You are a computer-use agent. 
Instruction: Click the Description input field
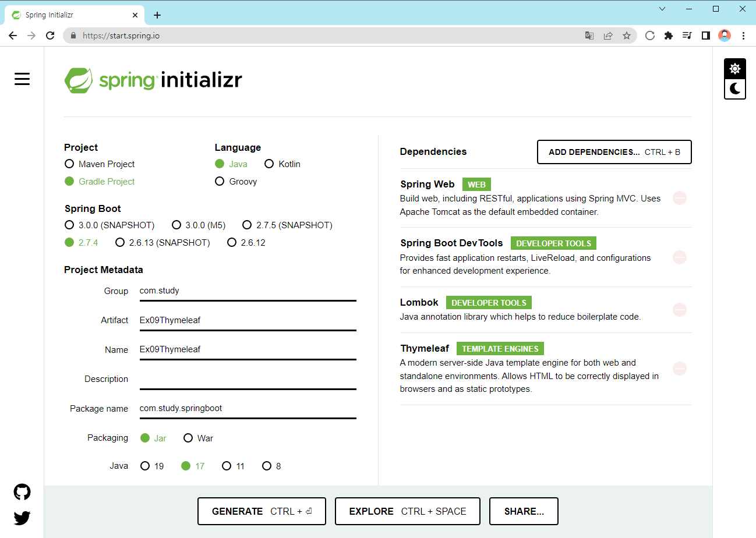(x=248, y=379)
